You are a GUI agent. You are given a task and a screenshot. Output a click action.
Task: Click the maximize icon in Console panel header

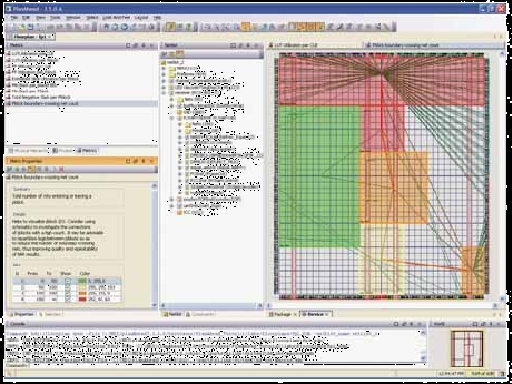396,324
